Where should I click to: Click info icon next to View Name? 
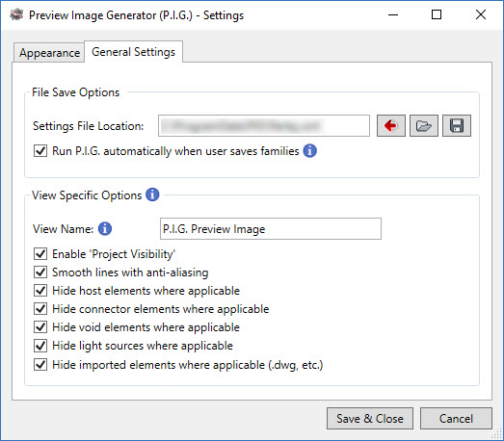tap(105, 229)
